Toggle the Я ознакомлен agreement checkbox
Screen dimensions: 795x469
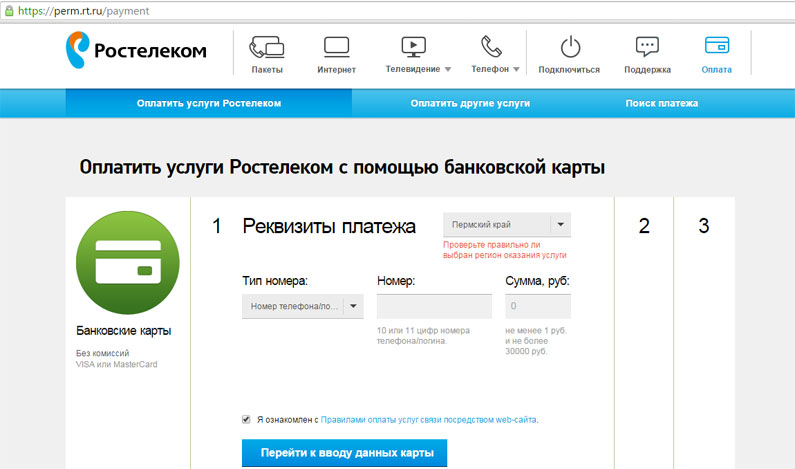(247, 419)
